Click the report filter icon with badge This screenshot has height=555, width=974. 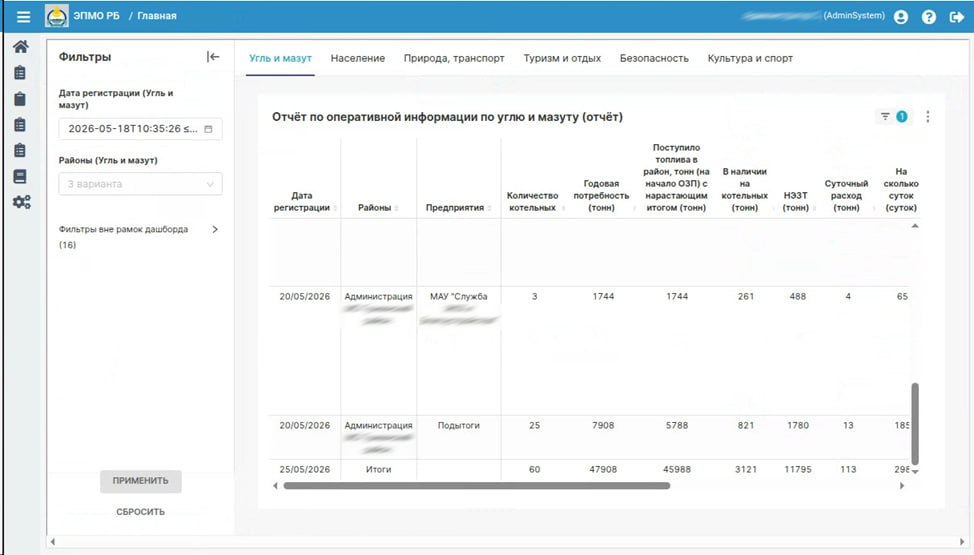point(893,116)
